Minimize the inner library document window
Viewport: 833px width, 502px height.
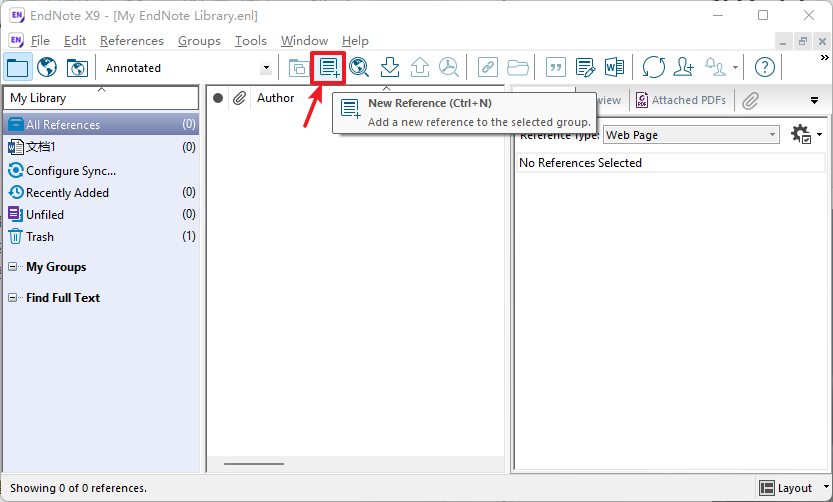coord(783,41)
